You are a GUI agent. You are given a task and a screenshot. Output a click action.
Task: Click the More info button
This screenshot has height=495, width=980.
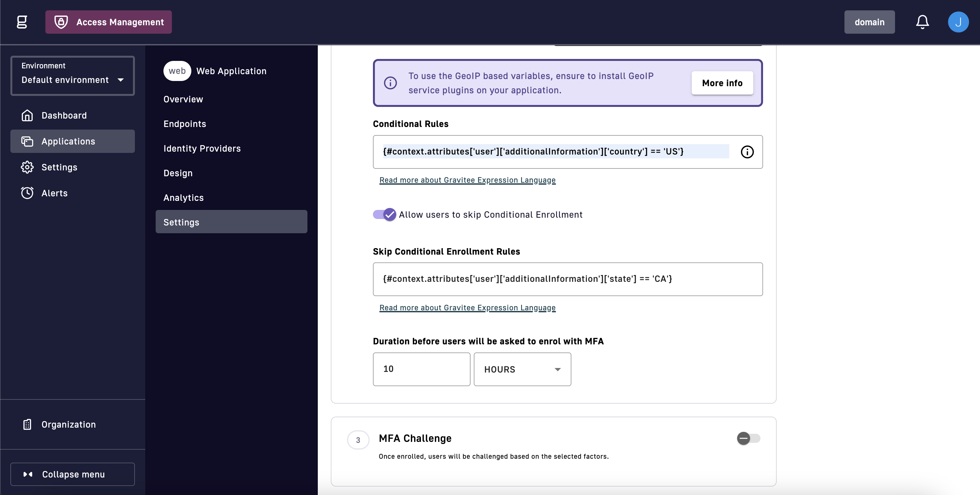722,83
